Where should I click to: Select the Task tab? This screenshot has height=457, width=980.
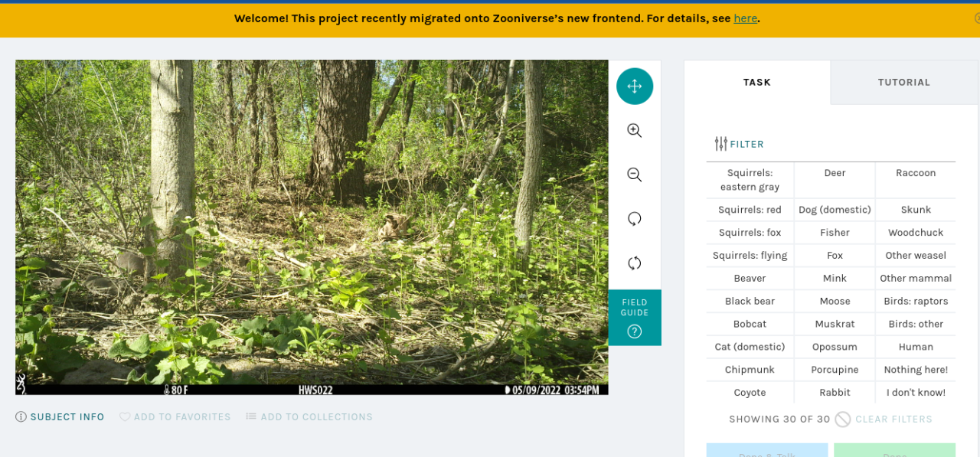pos(757,82)
